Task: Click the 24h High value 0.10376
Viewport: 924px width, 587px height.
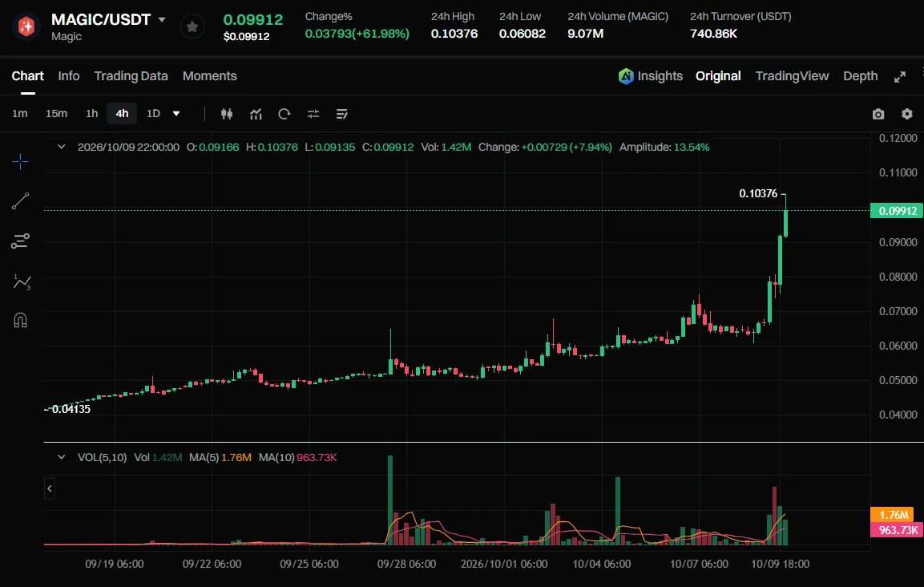Action: (x=454, y=34)
